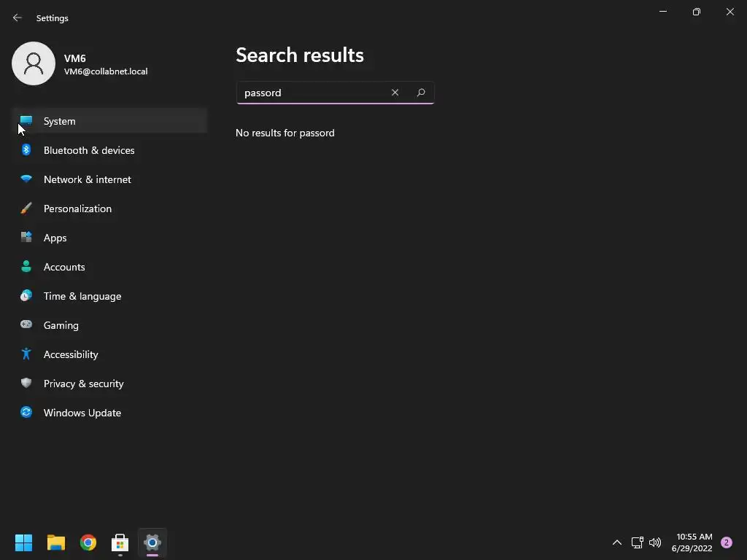Go back using the arrow icon
The image size is (747, 560).
tap(18, 17)
